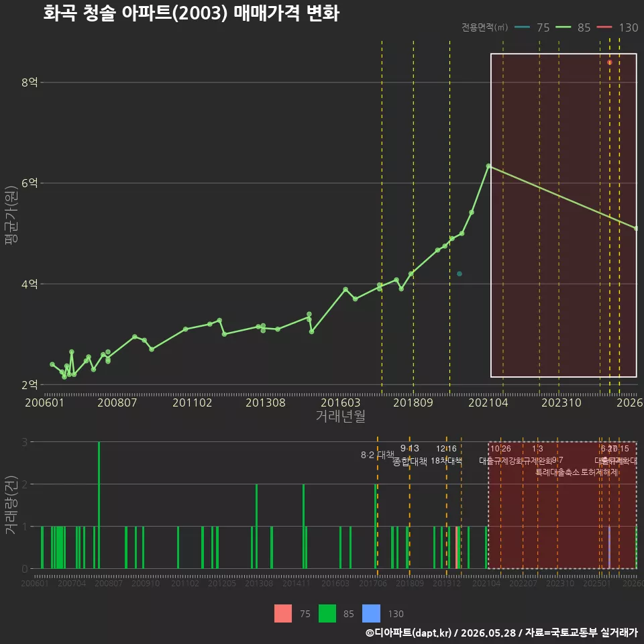Screen dimensions: 644x644
Task: Click the 2 label on the volume y-axis
Action: (25, 484)
